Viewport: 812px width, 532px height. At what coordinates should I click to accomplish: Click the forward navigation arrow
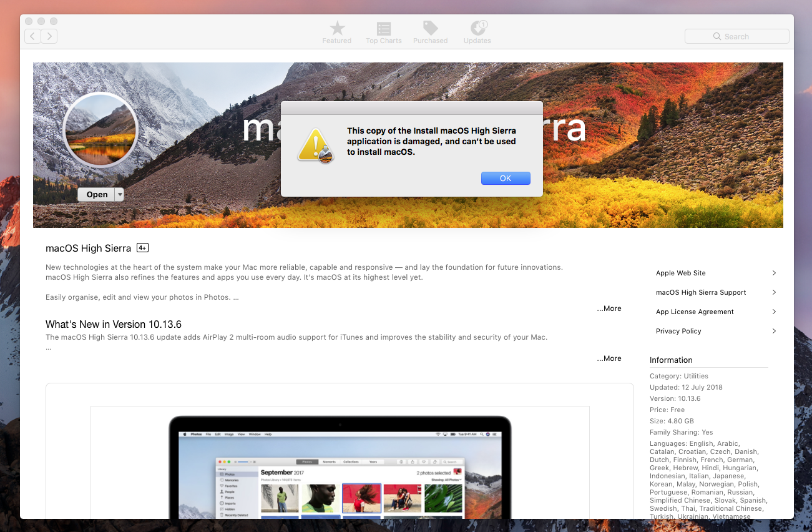(49, 36)
